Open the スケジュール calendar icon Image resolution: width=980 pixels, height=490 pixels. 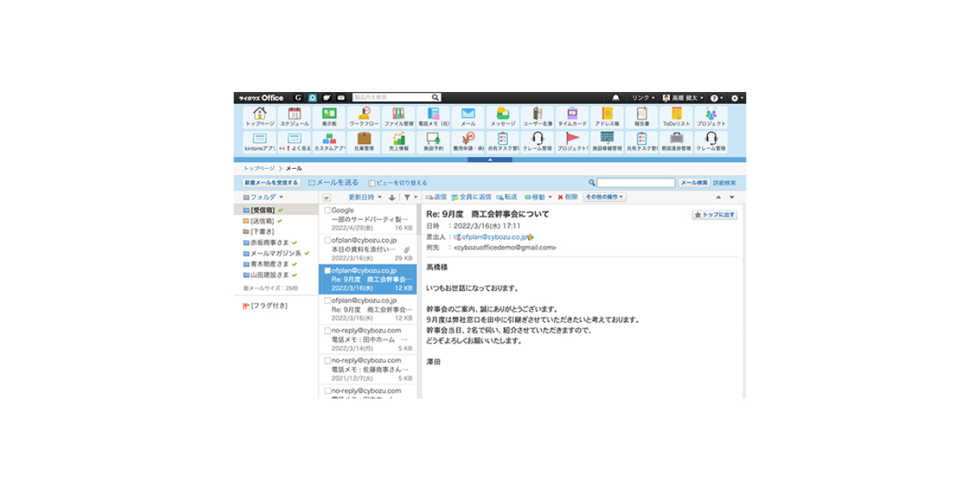[294, 117]
